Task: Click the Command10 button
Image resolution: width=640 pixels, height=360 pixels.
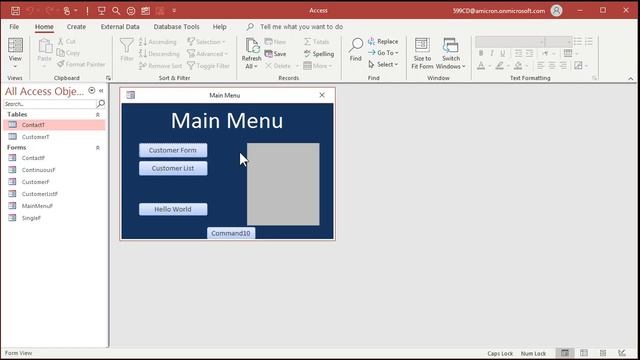Action: (231, 233)
